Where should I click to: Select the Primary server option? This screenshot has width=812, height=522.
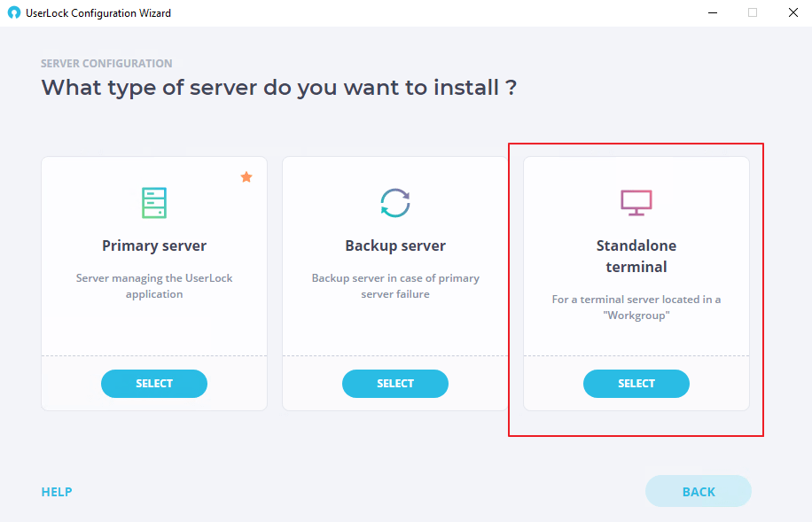pos(154,384)
